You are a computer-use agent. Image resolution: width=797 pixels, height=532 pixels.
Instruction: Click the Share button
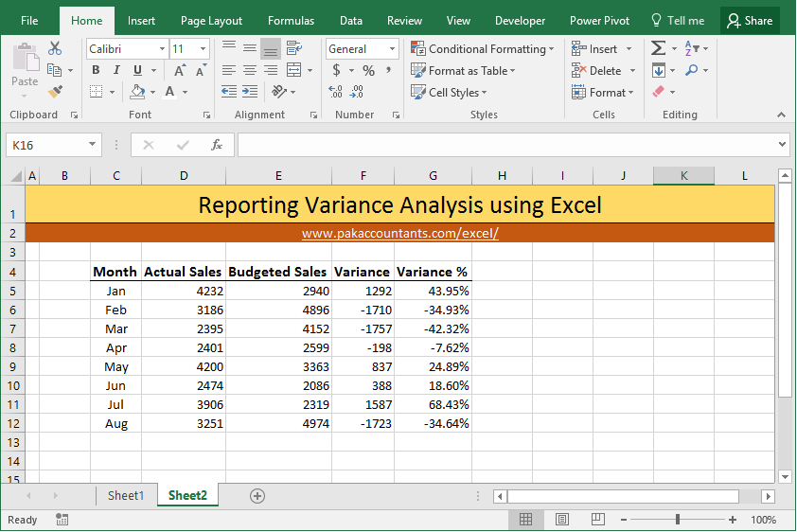coord(750,21)
